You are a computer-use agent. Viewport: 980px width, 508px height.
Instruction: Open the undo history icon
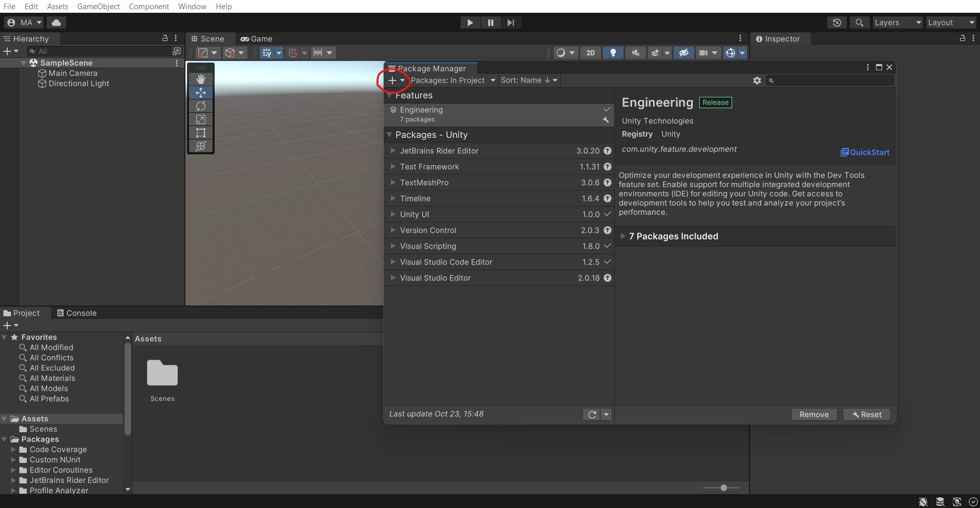tap(837, 23)
